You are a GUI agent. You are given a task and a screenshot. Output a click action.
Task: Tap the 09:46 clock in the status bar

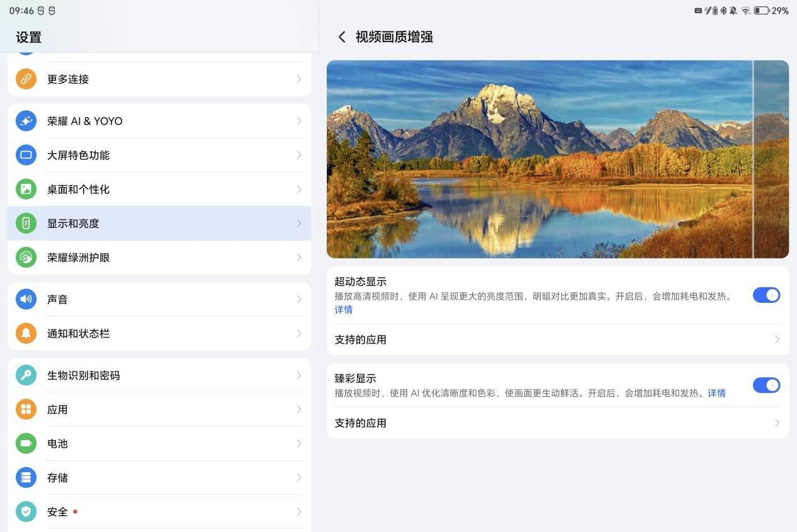click(21, 11)
